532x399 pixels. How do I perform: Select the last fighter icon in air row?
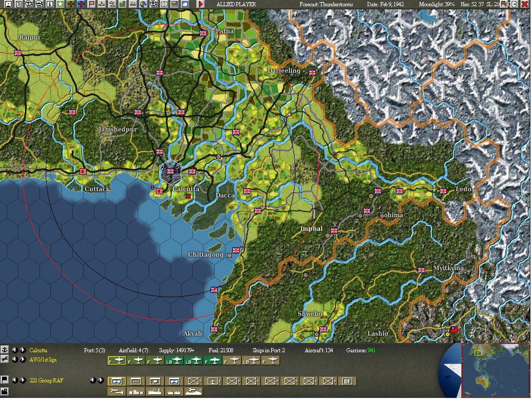(x=271, y=361)
